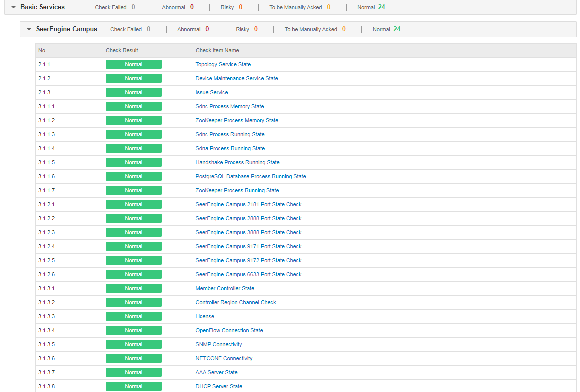Image resolution: width=580 pixels, height=392 pixels.
Task: Open Sdnc Process Memory State link
Action: [230, 106]
